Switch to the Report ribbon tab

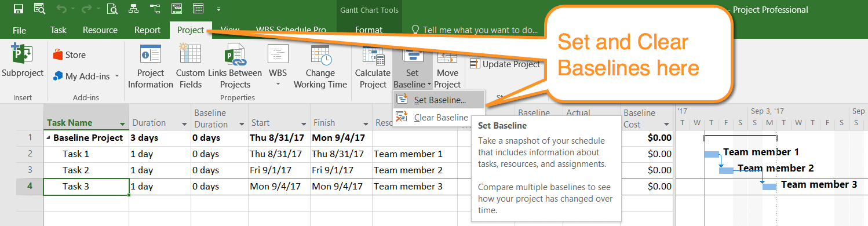(x=147, y=30)
